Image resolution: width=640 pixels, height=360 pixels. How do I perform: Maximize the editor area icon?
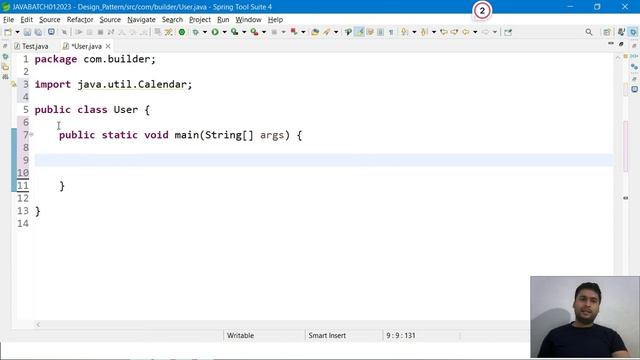[621, 44]
